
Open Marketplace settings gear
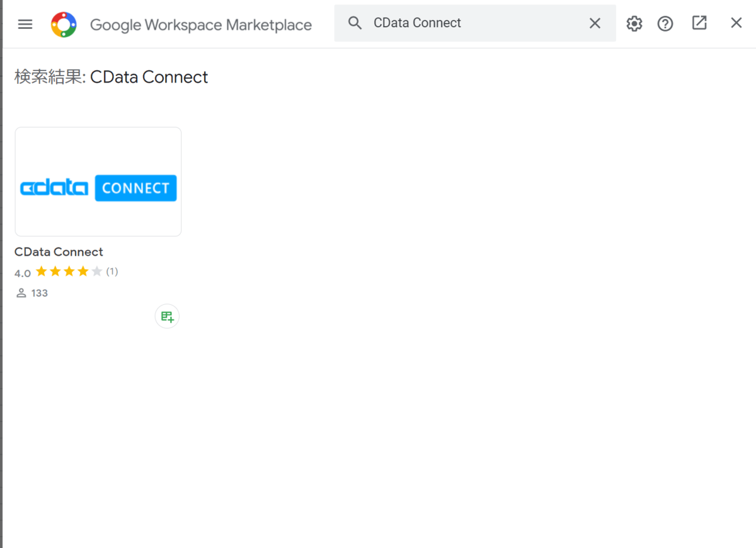pos(634,24)
